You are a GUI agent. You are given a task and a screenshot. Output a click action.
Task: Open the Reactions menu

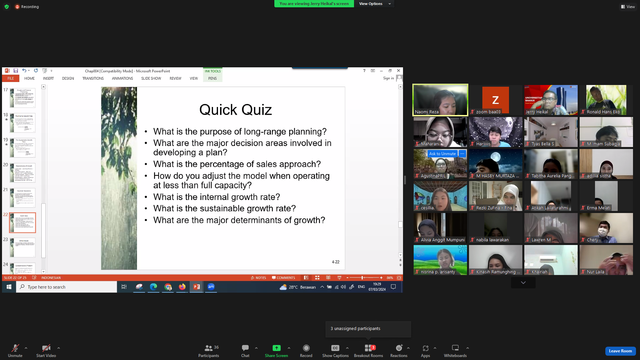(399, 350)
